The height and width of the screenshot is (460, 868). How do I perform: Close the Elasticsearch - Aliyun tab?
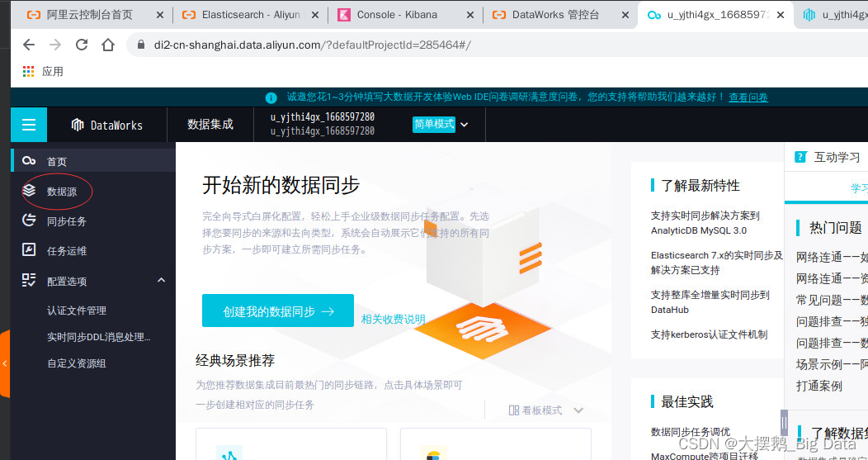315,15
